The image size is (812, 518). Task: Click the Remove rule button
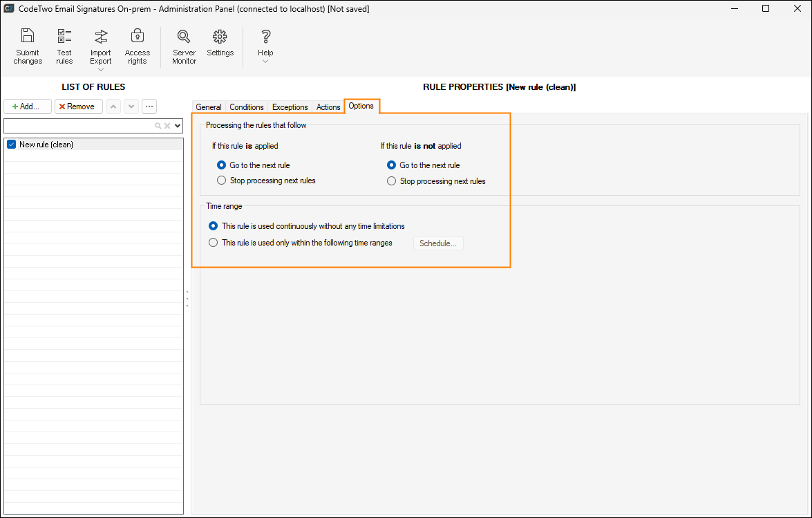[x=77, y=107]
